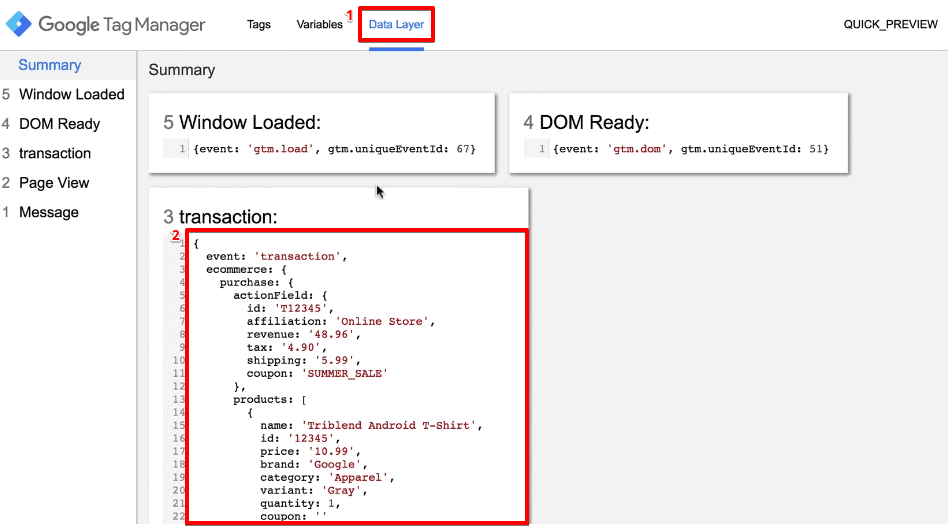Click the '3 transaction:' card heading
The image size is (948, 529).
tap(220, 216)
